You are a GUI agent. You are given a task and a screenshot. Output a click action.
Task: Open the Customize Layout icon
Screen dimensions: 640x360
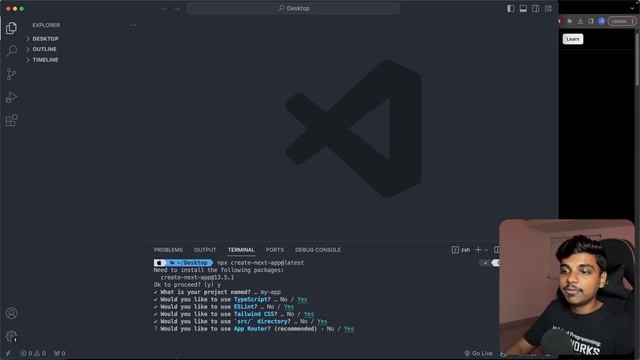click(x=548, y=9)
